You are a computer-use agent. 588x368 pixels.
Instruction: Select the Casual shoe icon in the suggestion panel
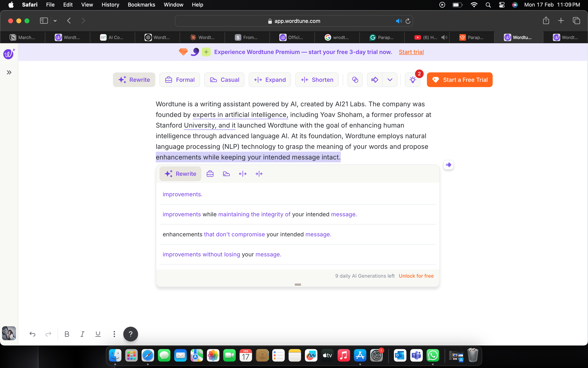[226, 174]
